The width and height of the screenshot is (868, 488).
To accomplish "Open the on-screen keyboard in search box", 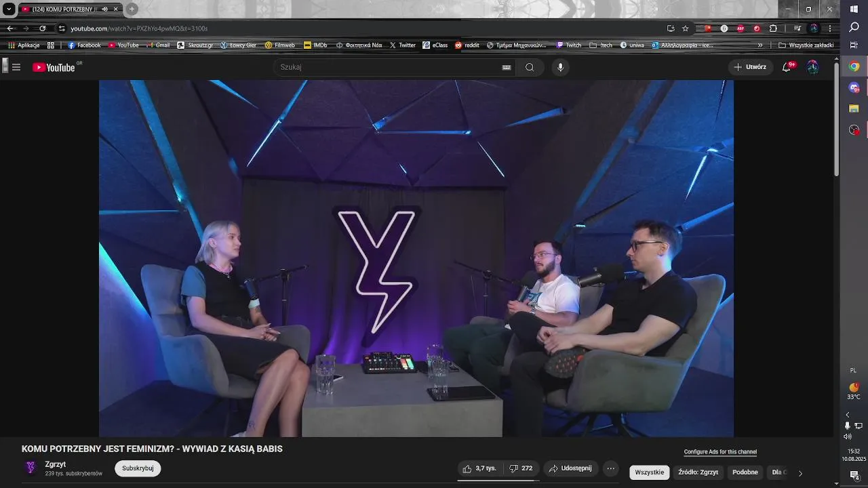I will 506,67.
